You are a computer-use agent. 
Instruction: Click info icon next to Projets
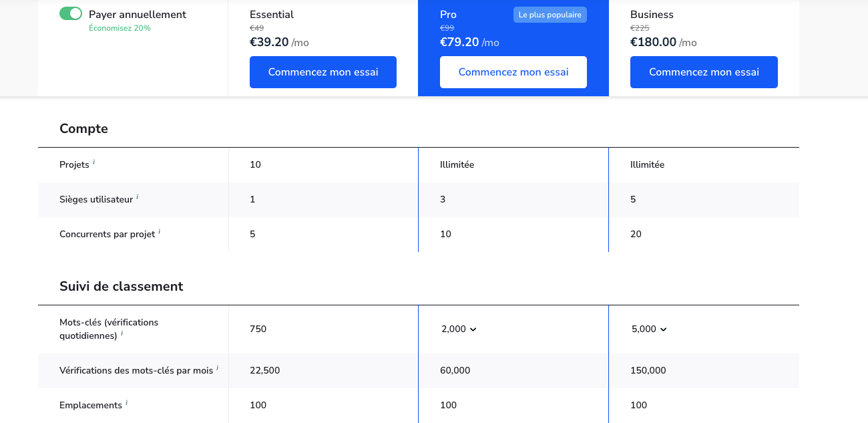click(94, 162)
